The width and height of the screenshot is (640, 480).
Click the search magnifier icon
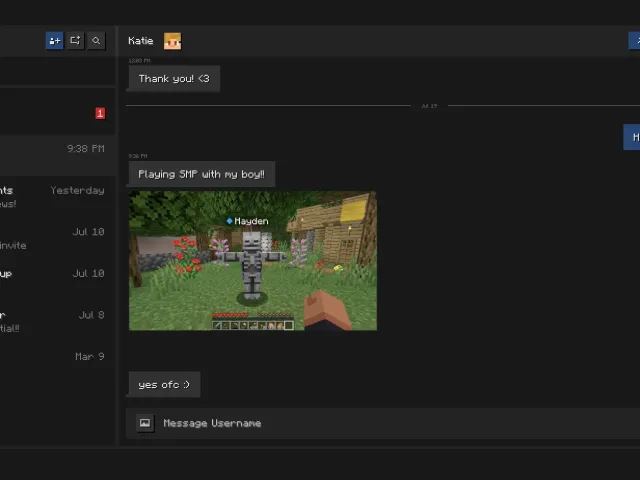96,41
